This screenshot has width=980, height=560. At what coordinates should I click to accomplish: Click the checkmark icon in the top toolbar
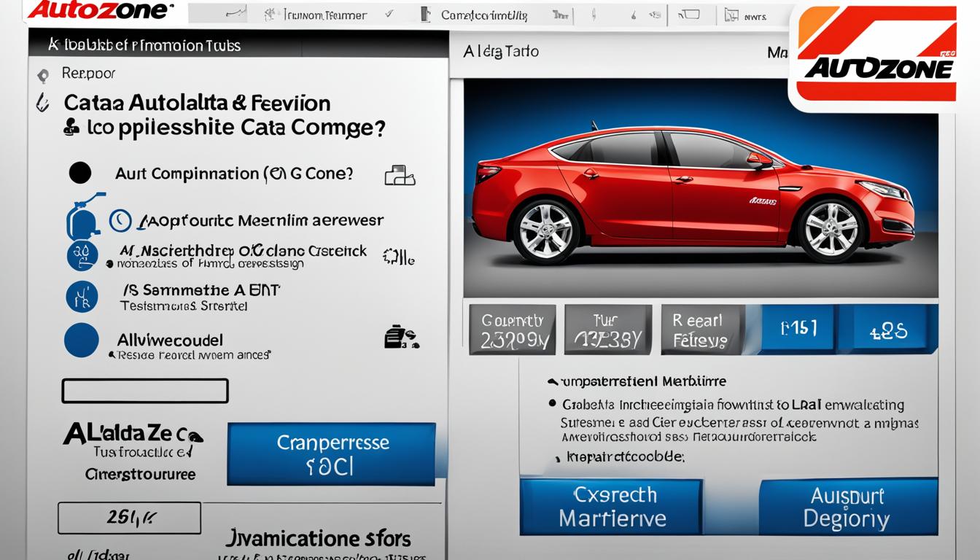389,13
